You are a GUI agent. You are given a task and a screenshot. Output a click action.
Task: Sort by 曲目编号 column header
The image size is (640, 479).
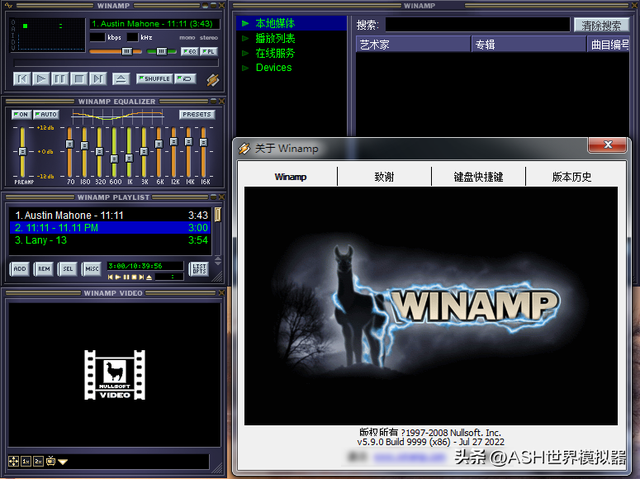609,44
